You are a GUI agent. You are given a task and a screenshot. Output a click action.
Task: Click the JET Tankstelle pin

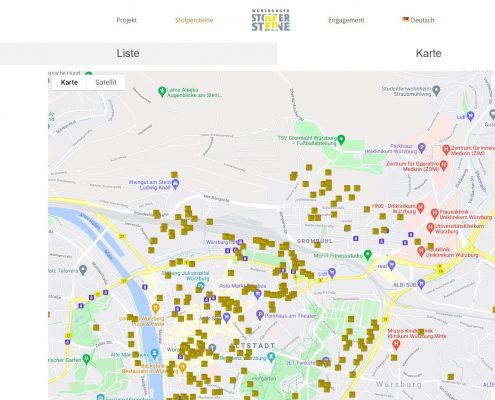pyautogui.click(x=326, y=361)
